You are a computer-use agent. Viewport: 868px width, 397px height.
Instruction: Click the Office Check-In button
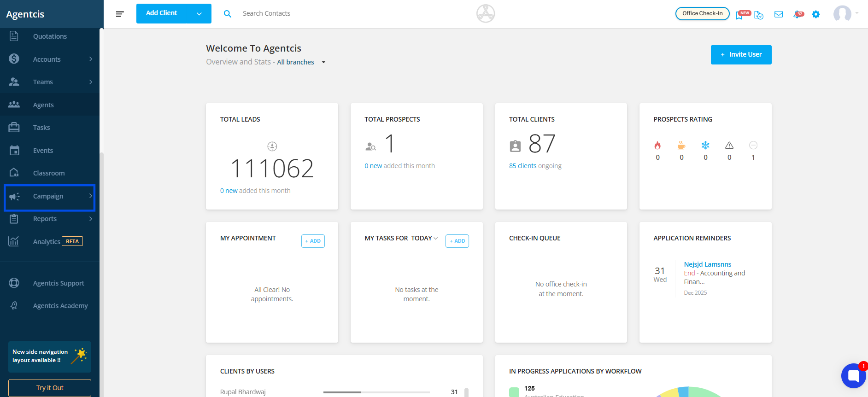click(702, 13)
